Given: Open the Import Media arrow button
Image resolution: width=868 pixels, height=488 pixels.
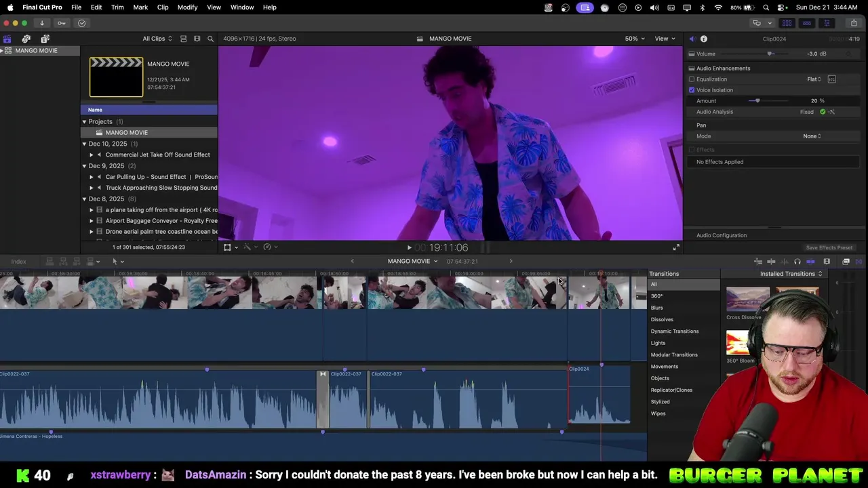Looking at the screenshot, I should [42, 23].
